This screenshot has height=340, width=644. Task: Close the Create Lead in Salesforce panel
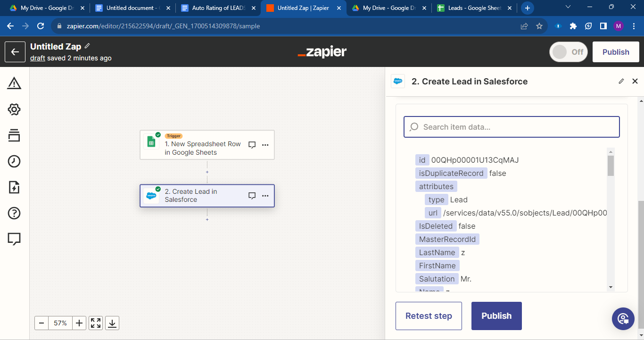[x=635, y=81]
